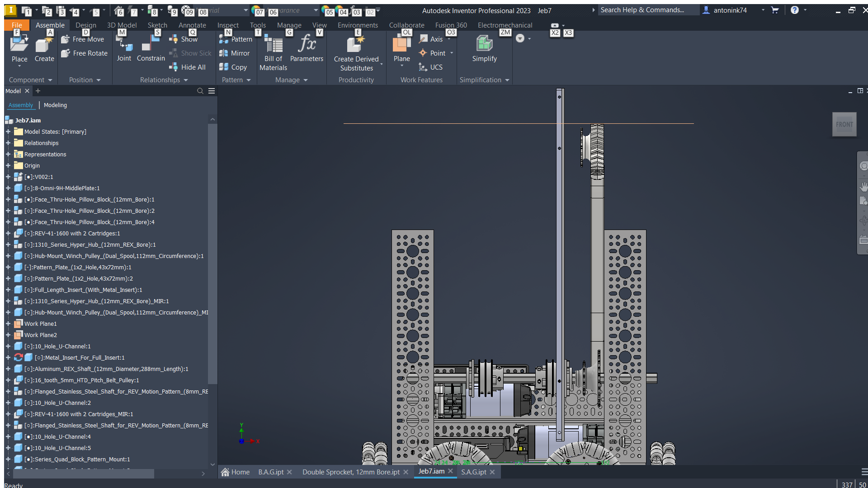Expand the Origin folder

(8, 166)
